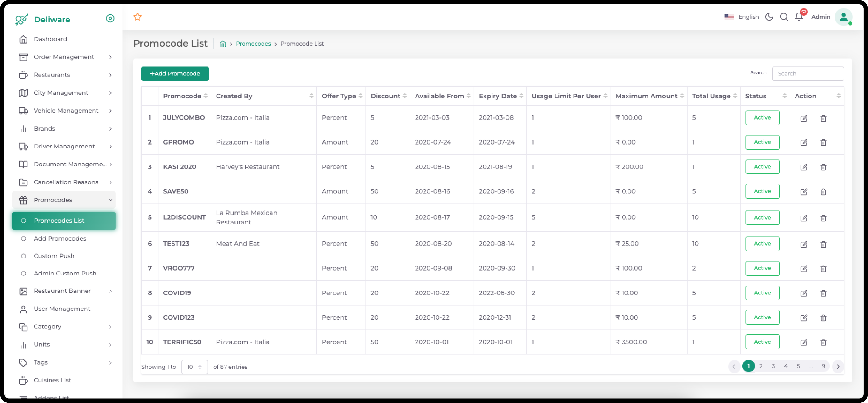Expand Restaurants sidebar menu
The width and height of the screenshot is (868, 403).
point(64,75)
